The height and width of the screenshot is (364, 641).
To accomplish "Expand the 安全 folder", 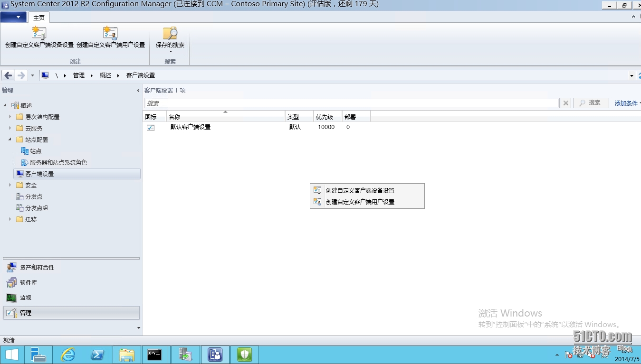I will tap(10, 185).
